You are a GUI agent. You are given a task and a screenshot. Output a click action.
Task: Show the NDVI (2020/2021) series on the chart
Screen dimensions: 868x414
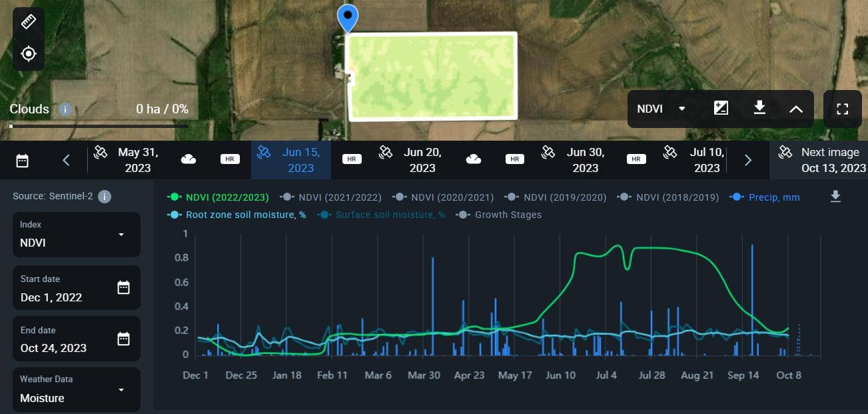point(443,197)
